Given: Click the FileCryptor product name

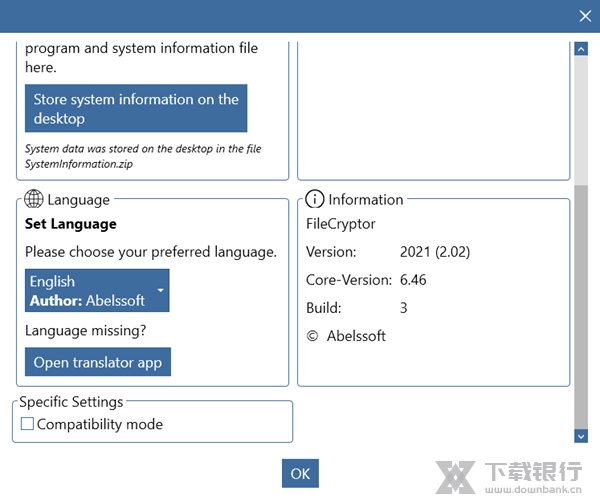Looking at the screenshot, I should pos(341,224).
